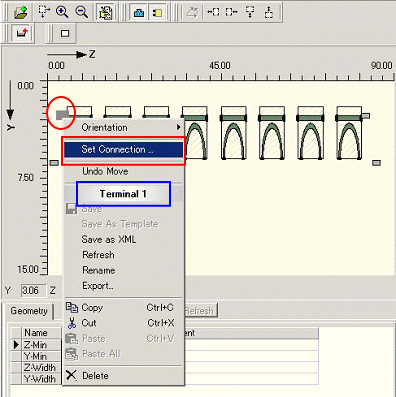Select the lower-right gray terminal on canvas
Viewport: 396px width, 397px height.
tap(376, 163)
